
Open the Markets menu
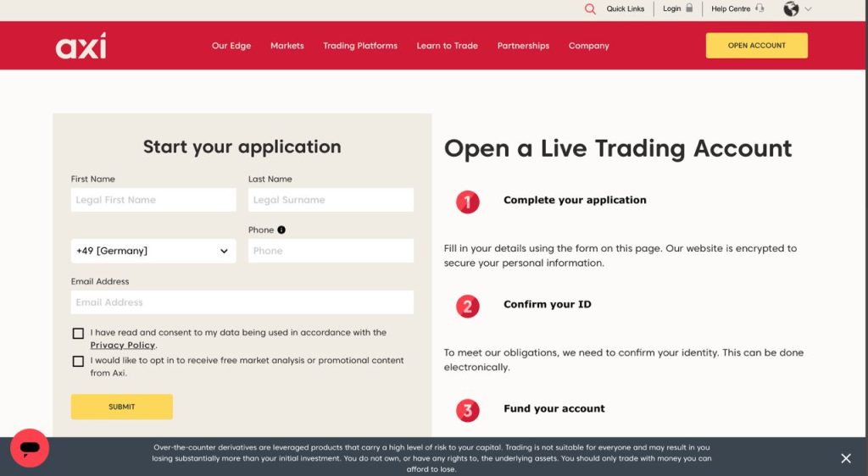[287, 46]
